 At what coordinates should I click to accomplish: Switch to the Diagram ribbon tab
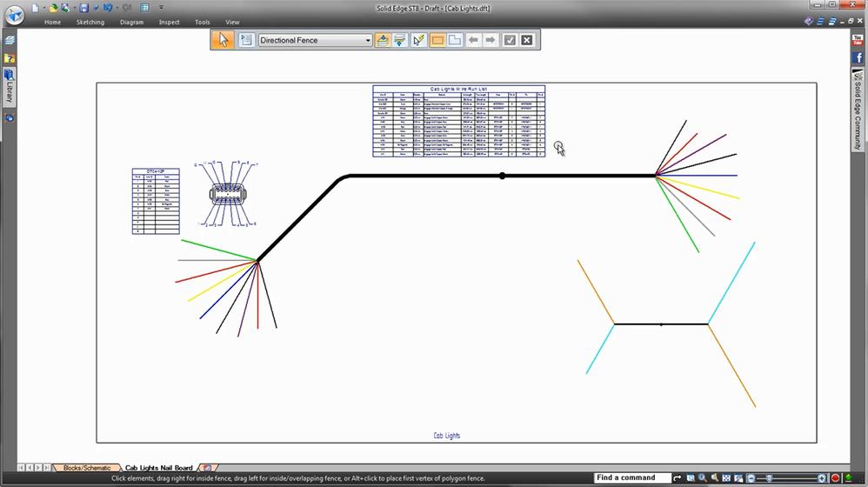coord(131,22)
